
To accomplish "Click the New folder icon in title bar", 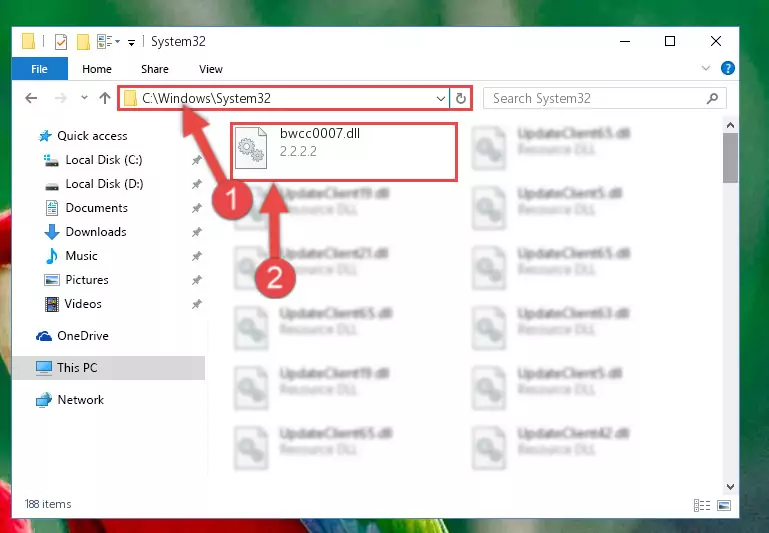I will point(83,42).
